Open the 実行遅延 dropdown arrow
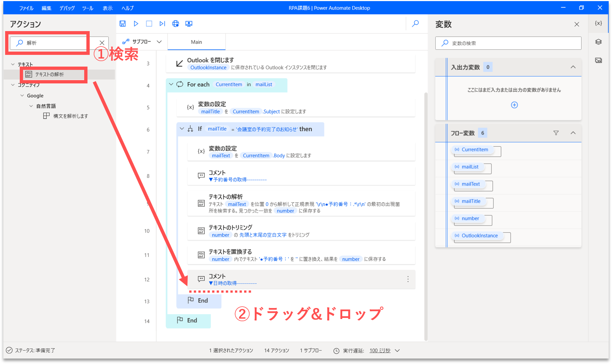Screen dimensions: 612x364 tap(398, 350)
